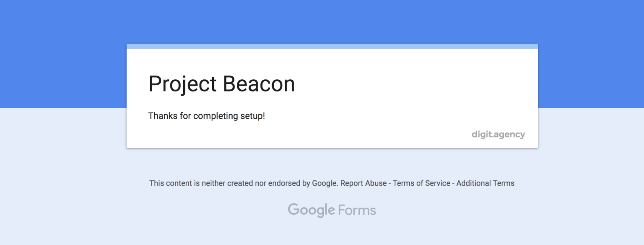
Task: Open the Additional Terms link
Action: tap(485, 183)
